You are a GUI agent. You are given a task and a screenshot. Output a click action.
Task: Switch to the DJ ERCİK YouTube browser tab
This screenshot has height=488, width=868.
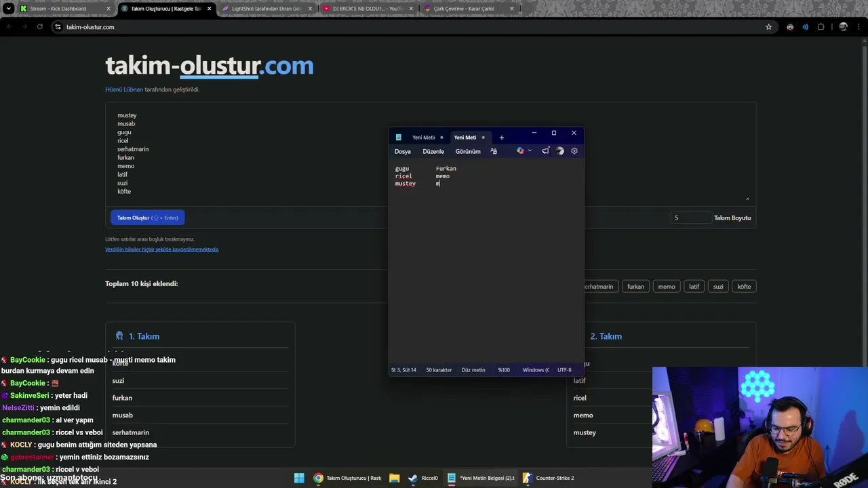(x=366, y=9)
